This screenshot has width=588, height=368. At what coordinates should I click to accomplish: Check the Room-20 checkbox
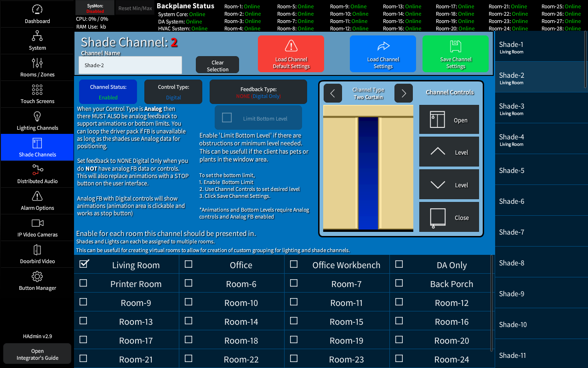click(x=399, y=339)
